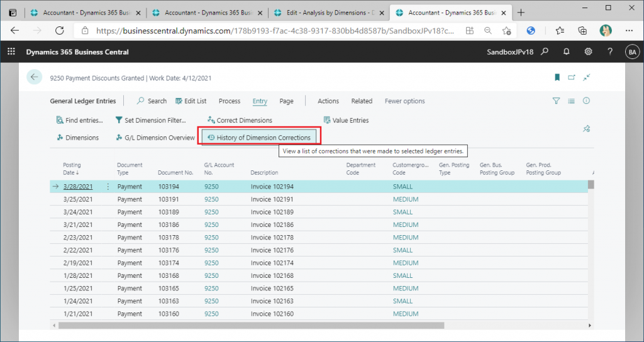Open the browser profile picture

(606, 30)
